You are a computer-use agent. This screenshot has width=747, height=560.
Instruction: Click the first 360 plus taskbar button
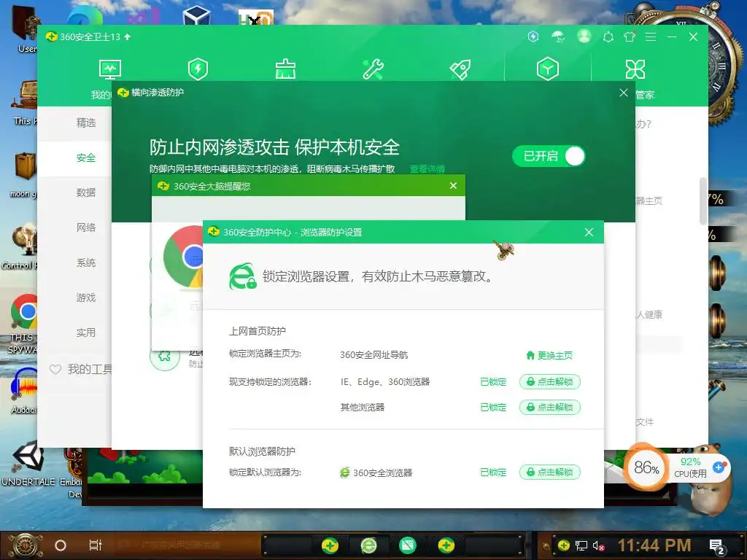click(x=330, y=545)
